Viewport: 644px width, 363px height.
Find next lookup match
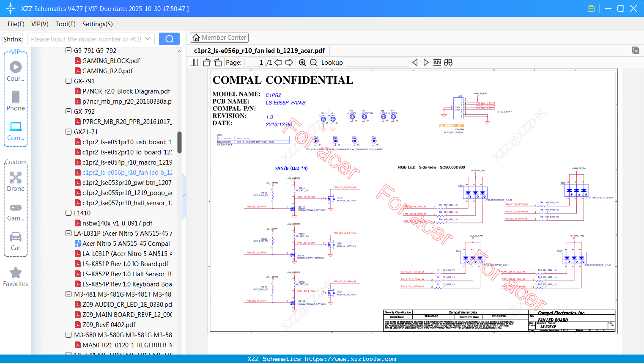(x=426, y=63)
